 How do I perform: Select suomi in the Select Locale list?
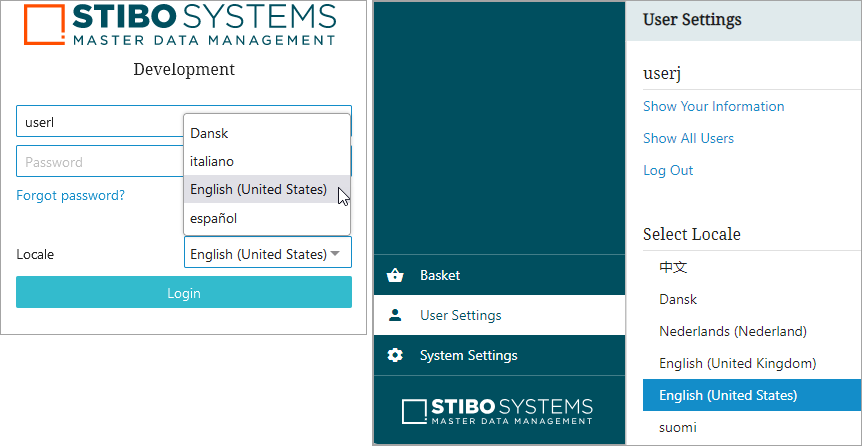coord(752,427)
